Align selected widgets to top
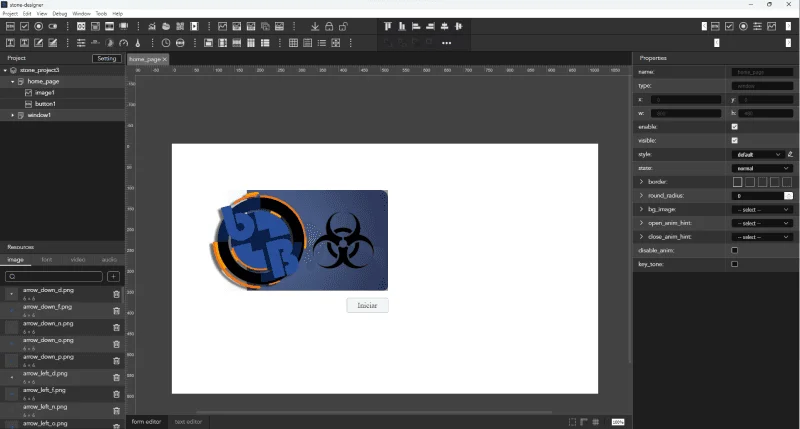The height and width of the screenshot is (429, 800). point(388,26)
